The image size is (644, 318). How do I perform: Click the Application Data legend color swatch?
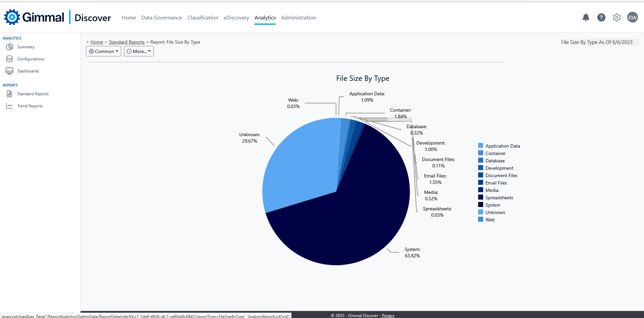(480, 146)
